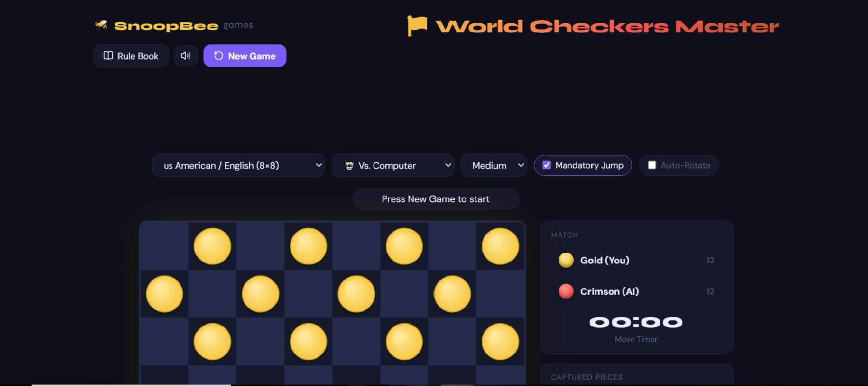Click the World Checkers Master title

(x=607, y=26)
